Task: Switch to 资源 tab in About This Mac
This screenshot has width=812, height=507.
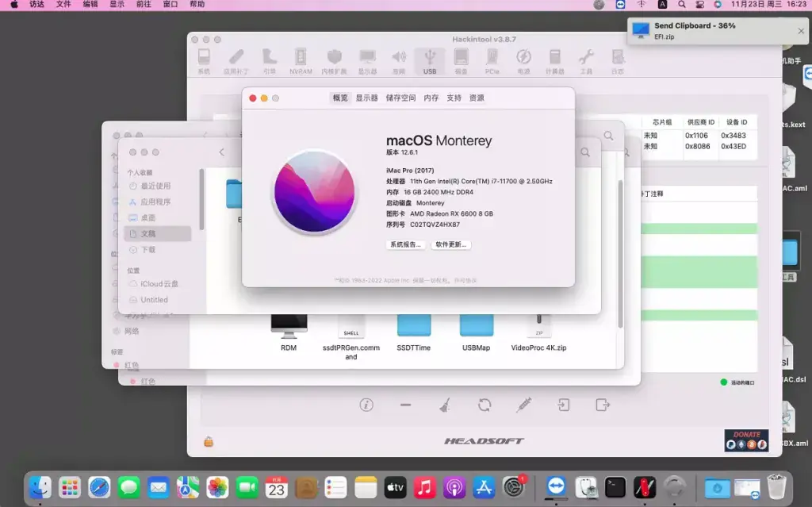Action: [x=477, y=98]
